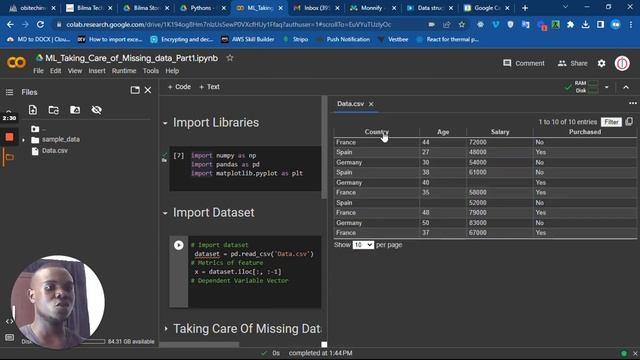Open the Insert menu
640x360 pixels.
tap(97, 71)
